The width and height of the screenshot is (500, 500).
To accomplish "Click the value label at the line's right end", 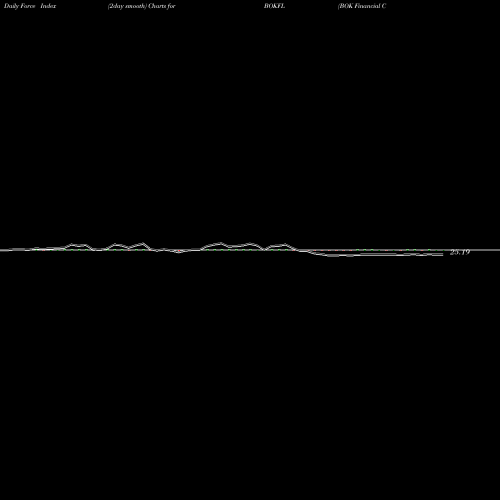I will tap(460, 252).
